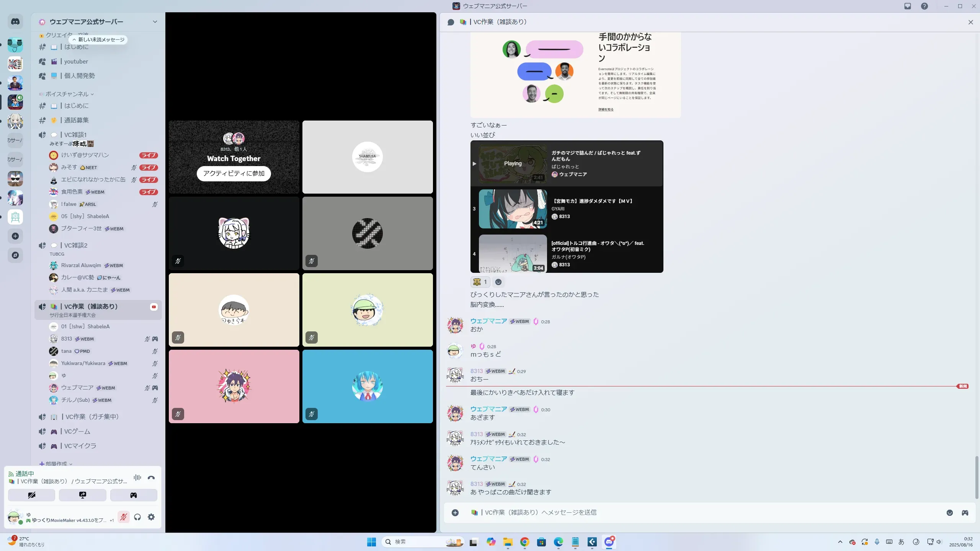The image size is (980, 551).
Task: Open user settings gear icon
Action: point(151,517)
